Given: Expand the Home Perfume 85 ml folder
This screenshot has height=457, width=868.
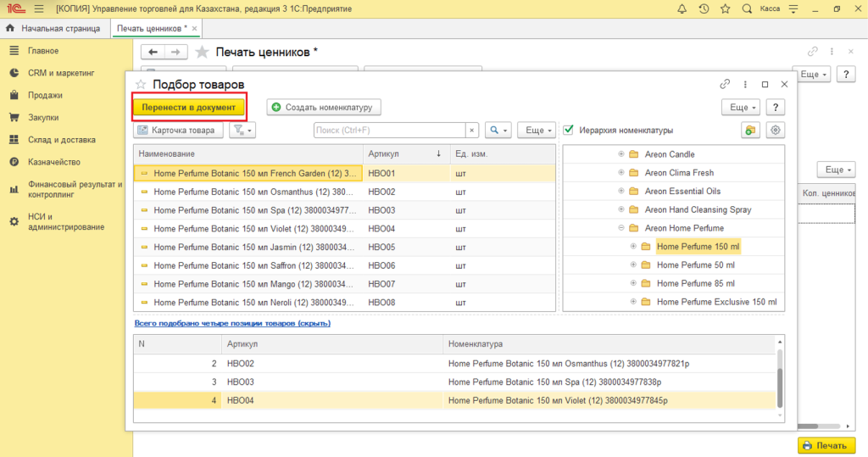Looking at the screenshot, I should tap(633, 283).
